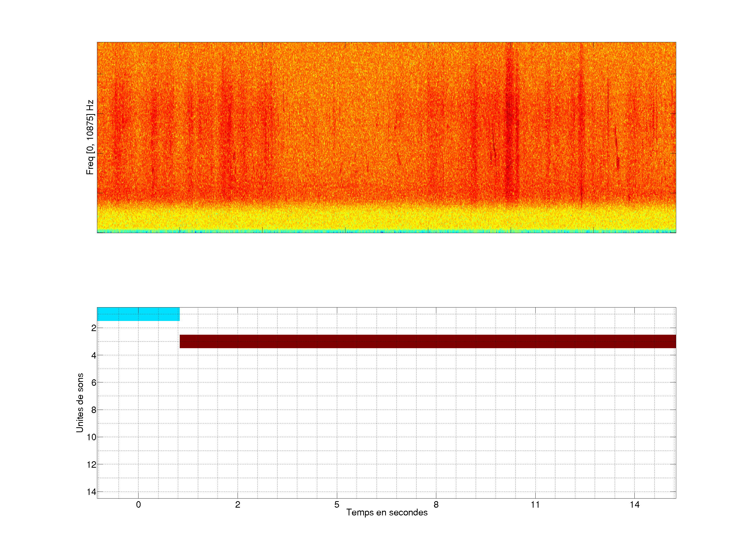
Task: Click y-axis tick label 2 on lower plot
Action: (x=94, y=328)
